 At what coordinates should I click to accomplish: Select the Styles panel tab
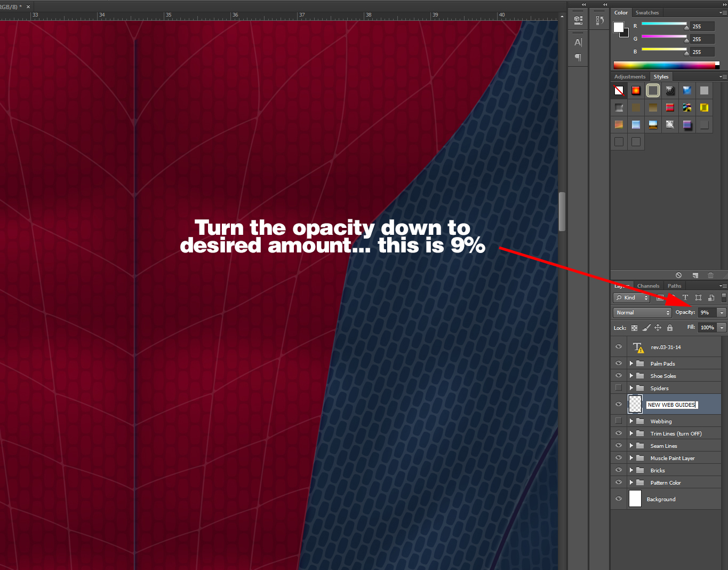pyautogui.click(x=661, y=77)
